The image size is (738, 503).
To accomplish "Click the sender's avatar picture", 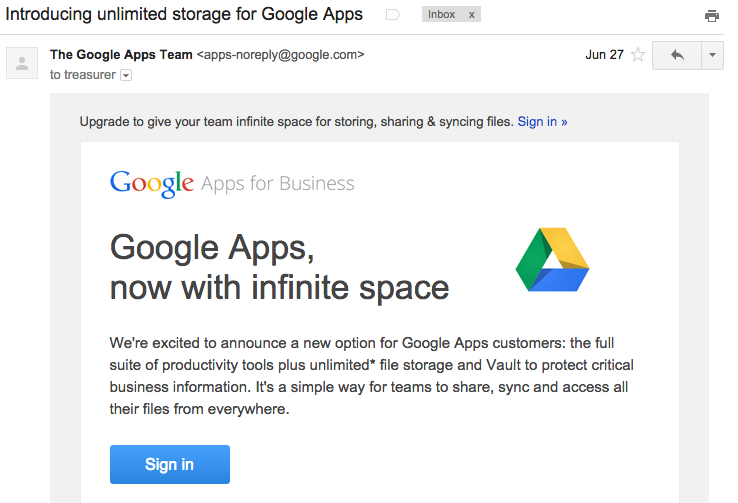I will click(22, 63).
